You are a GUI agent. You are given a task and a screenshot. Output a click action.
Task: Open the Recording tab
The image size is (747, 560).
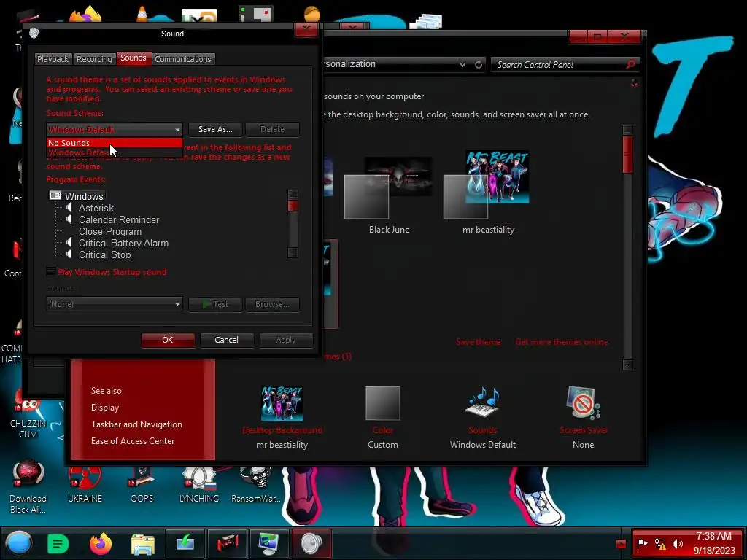point(94,59)
